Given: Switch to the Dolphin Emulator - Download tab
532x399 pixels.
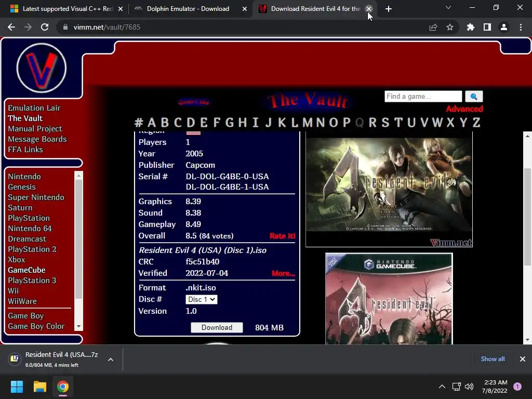Looking at the screenshot, I should pyautogui.click(x=188, y=9).
